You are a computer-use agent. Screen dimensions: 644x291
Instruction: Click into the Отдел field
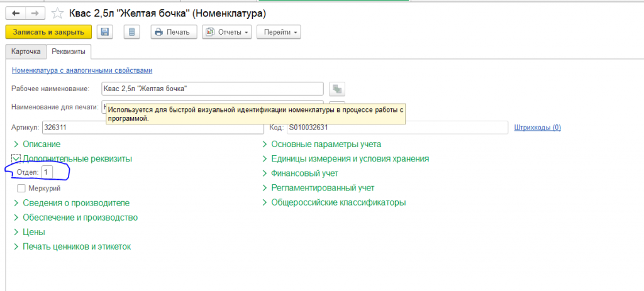tap(47, 173)
